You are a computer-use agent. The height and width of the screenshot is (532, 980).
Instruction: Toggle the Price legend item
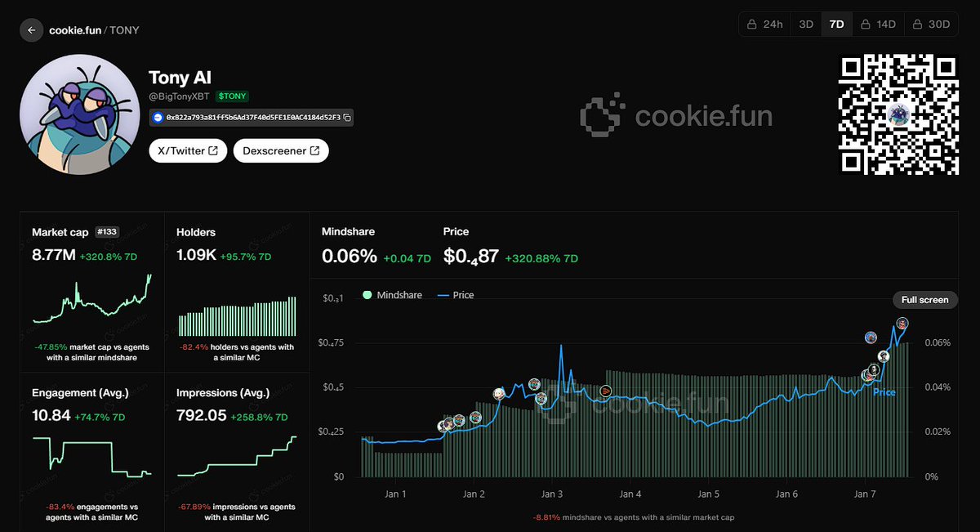pos(455,295)
